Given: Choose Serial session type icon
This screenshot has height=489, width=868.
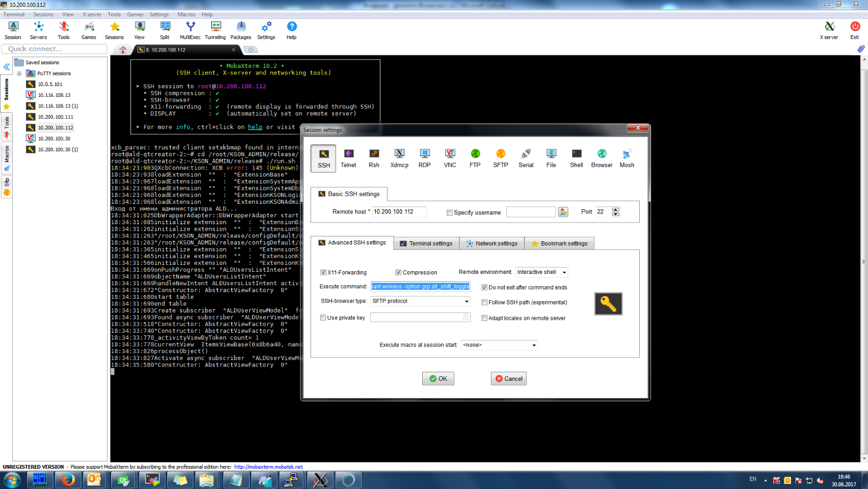Looking at the screenshot, I should [x=526, y=158].
